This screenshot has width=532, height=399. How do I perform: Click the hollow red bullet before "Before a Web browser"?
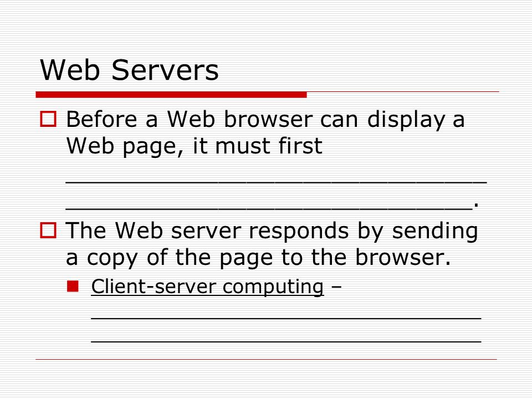[x=48, y=119]
